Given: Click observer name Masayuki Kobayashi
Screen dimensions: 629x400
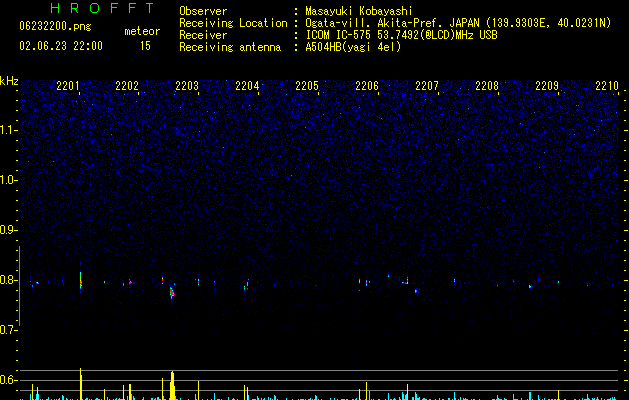Looking at the screenshot, I should coord(359,11).
